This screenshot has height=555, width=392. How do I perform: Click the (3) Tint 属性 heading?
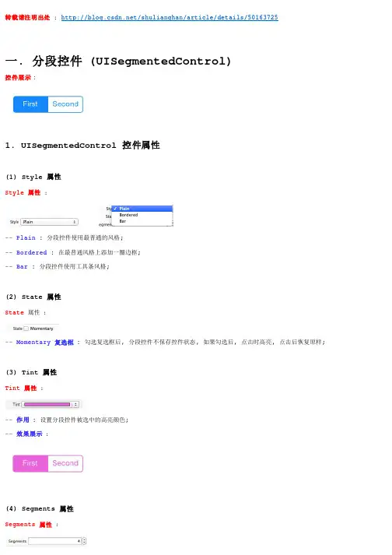[31, 372]
